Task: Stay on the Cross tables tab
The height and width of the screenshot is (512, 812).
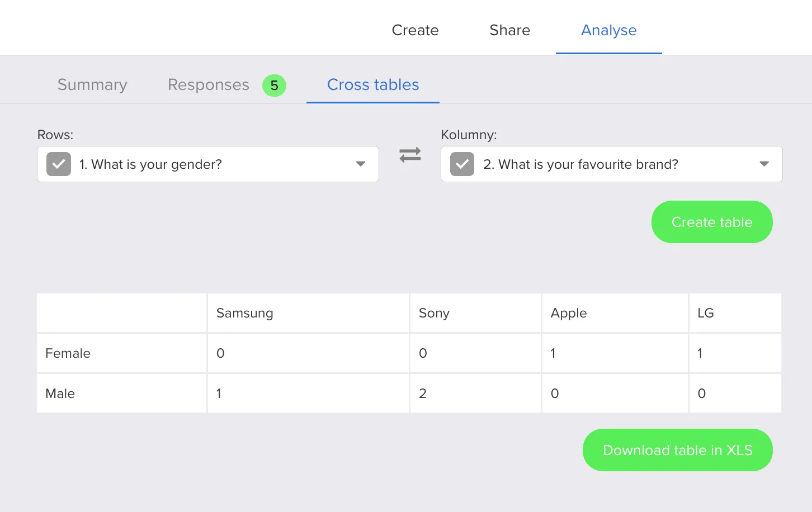Action: 372,84
